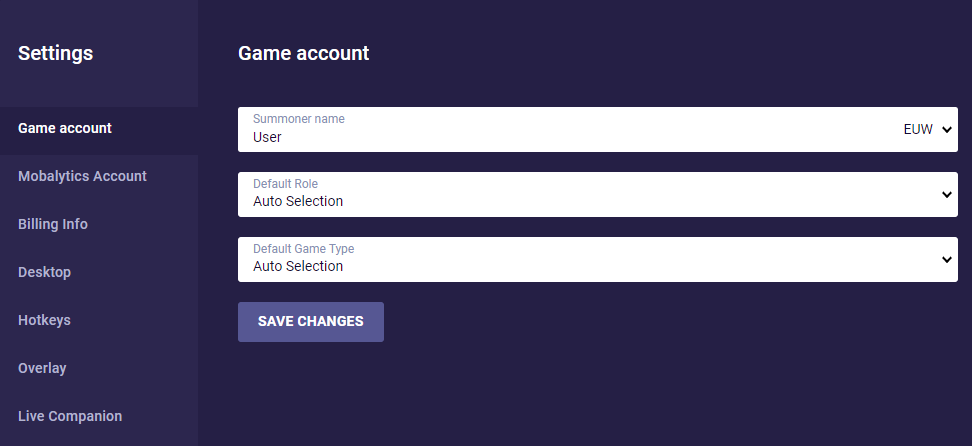Screen dimensions: 972x446
Task: Click the Summoner name field label
Action: pyautogui.click(x=299, y=118)
